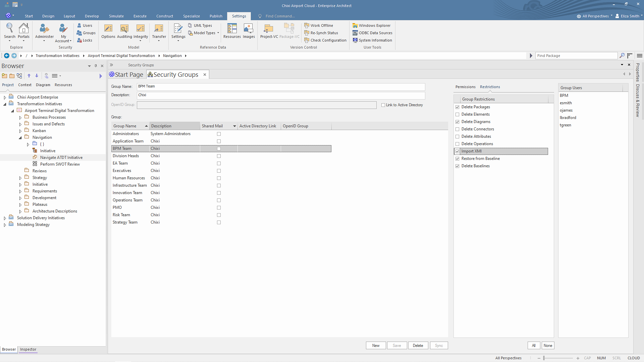The height and width of the screenshot is (362, 644).
Task: Expand the Business Processes tree node
Action: pos(20,118)
